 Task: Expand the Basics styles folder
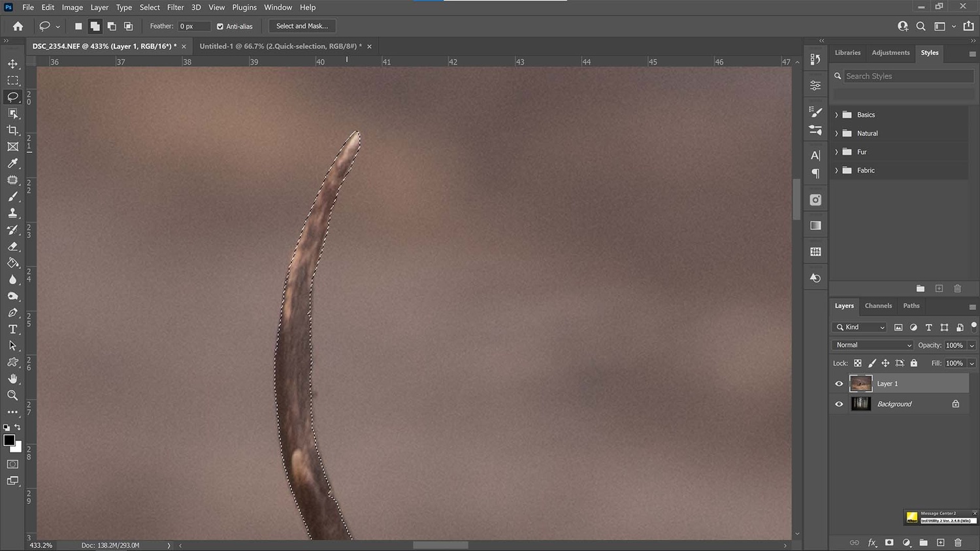pos(836,115)
